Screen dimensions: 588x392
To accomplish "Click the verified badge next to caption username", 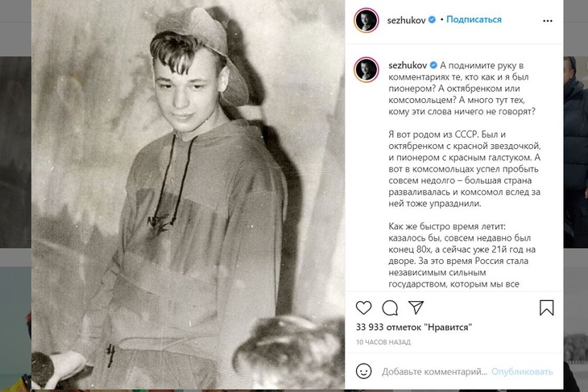I will (x=433, y=65).
